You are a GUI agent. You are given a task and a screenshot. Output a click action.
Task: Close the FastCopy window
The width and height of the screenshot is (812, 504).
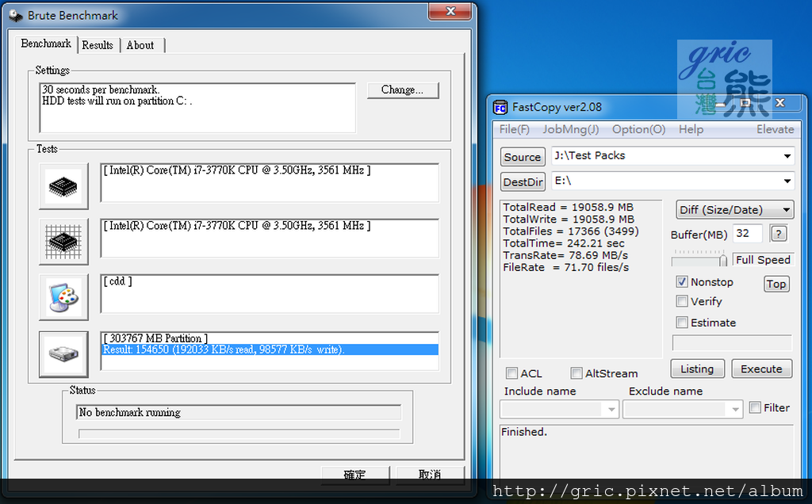[x=780, y=103]
